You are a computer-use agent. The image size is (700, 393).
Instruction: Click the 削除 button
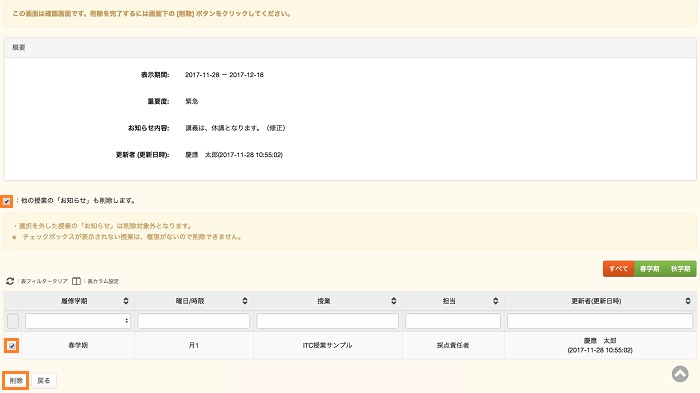[x=16, y=380]
